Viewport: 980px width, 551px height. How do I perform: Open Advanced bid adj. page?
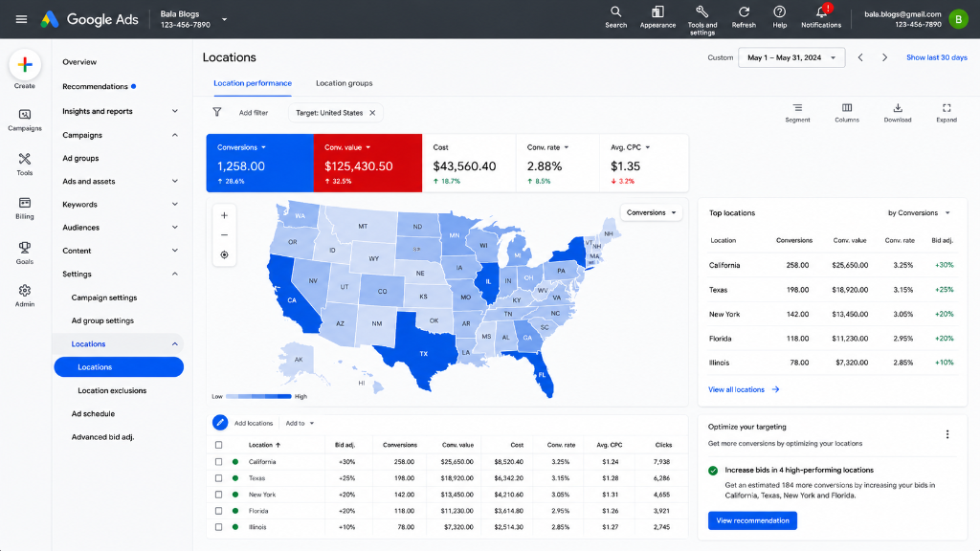(102, 436)
